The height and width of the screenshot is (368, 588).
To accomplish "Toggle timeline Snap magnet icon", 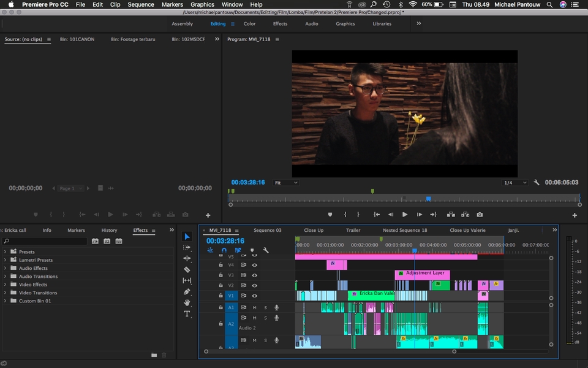I will coord(224,250).
